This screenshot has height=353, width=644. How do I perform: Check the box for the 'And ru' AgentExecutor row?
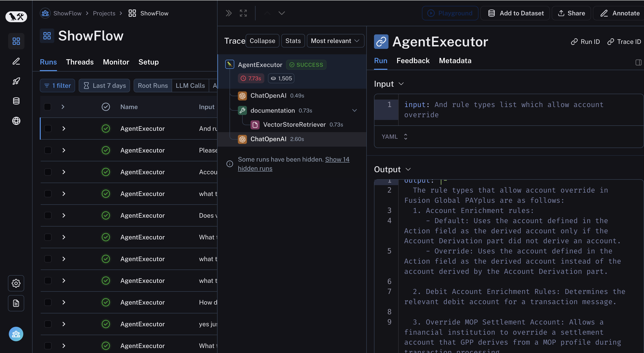pos(47,129)
